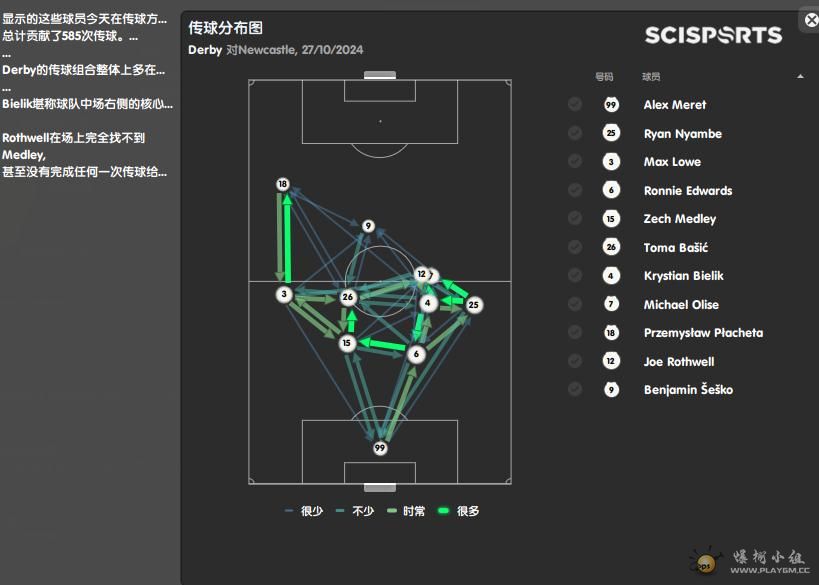Click player node 18 on pitch
Image resolution: width=819 pixels, height=585 pixels.
click(283, 184)
